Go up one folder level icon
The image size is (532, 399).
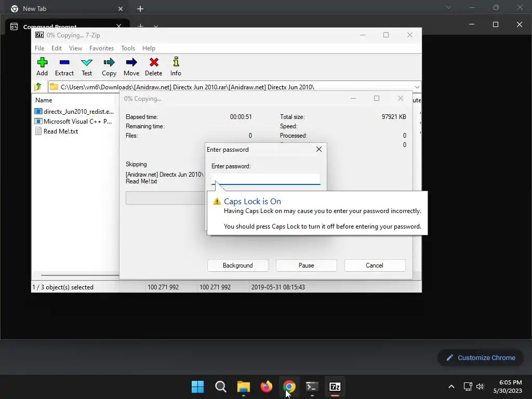pos(37,87)
